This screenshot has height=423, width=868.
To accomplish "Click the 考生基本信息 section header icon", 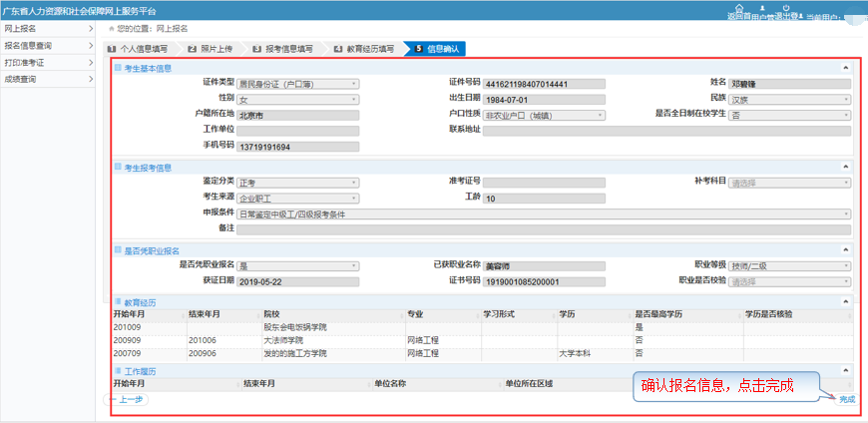I will coord(118,68).
